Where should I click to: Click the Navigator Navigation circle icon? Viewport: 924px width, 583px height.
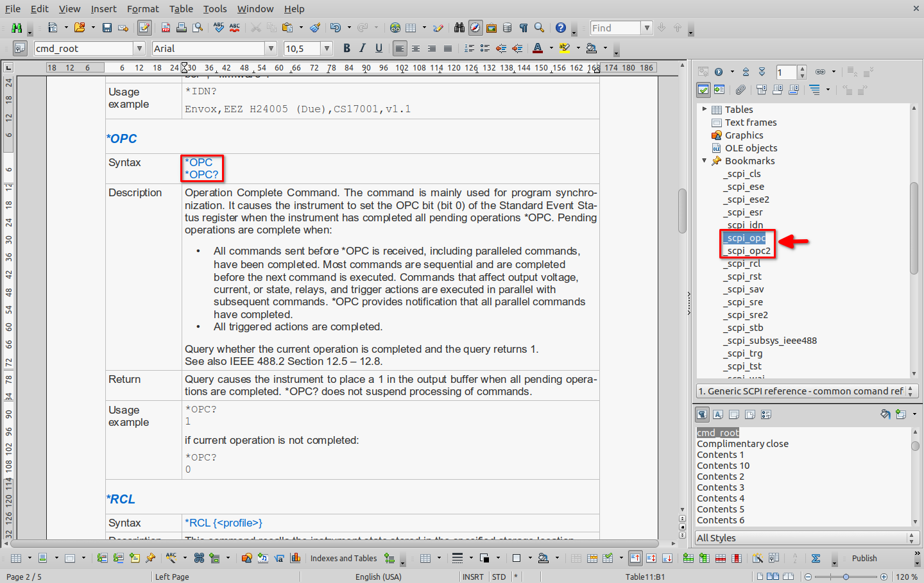[x=719, y=72]
